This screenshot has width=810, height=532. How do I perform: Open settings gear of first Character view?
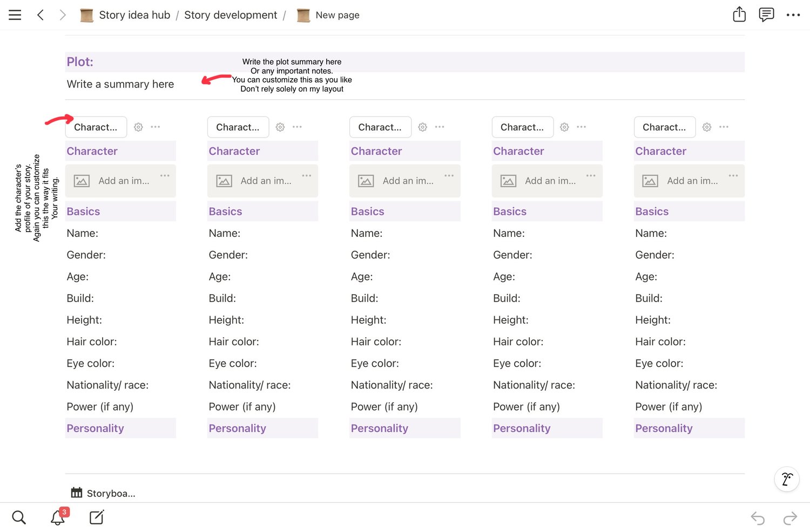(x=138, y=127)
